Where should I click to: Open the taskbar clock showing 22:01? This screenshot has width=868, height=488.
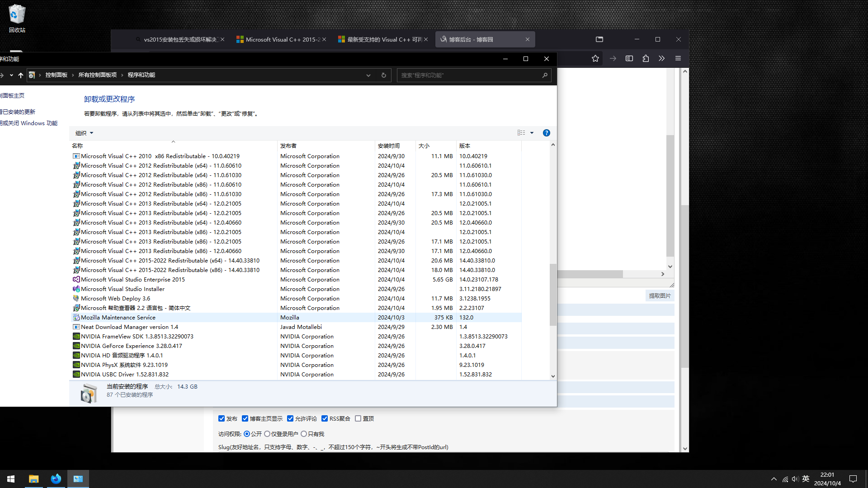tap(827, 479)
